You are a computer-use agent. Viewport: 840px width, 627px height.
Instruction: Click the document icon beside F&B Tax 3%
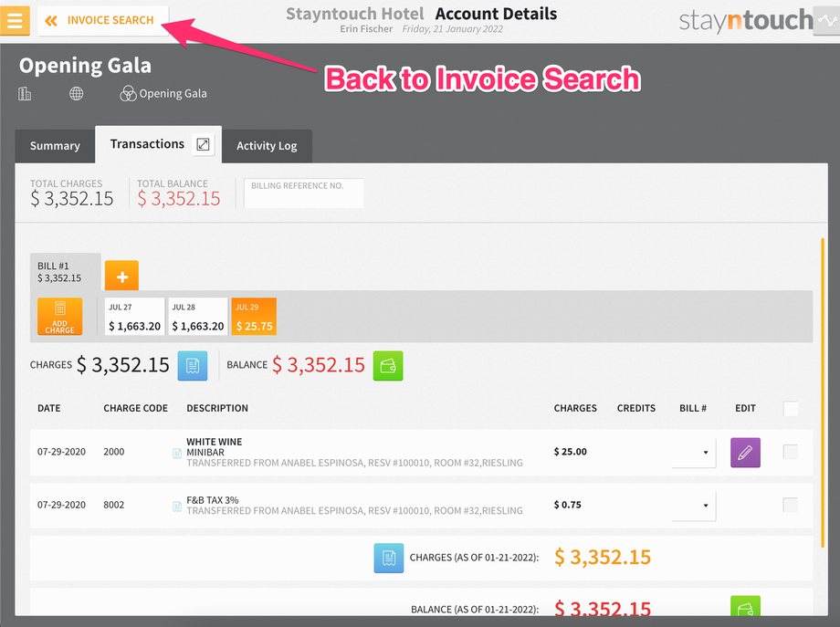pyautogui.click(x=177, y=507)
